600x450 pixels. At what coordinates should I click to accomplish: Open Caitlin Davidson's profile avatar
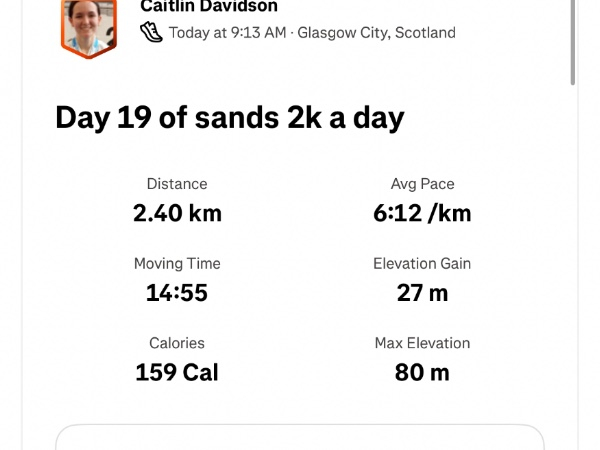point(89,26)
